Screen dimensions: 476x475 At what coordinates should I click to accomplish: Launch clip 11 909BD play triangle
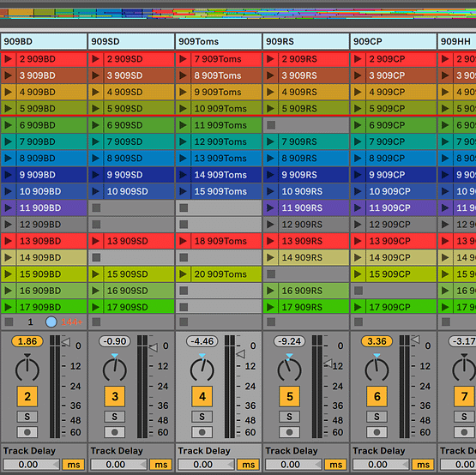pos(9,207)
